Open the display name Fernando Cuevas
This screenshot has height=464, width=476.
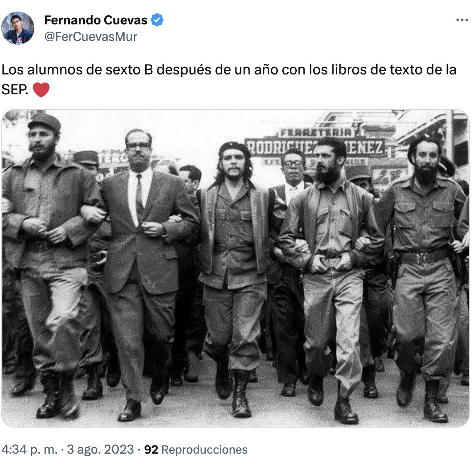point(96,20)
